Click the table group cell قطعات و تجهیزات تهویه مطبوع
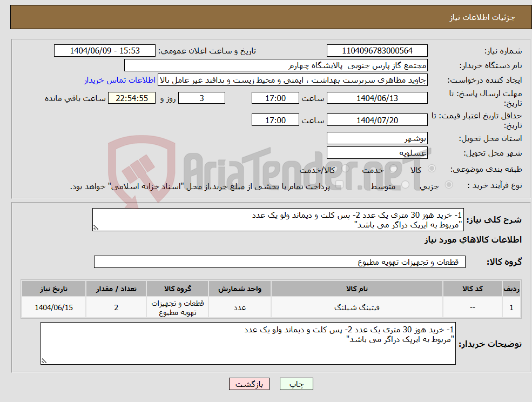The height and width of the screenshot is (402, 532). click(x=178, y=307)
